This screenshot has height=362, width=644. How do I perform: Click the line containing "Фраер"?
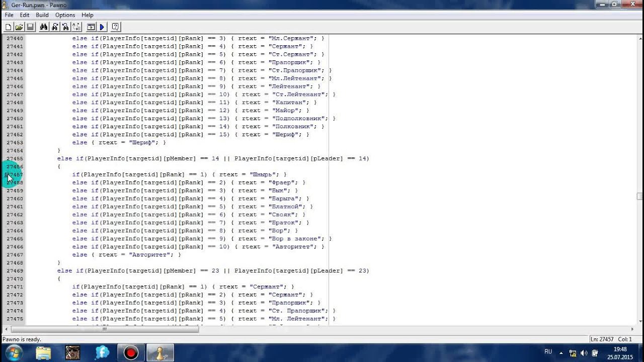point(189,183)
